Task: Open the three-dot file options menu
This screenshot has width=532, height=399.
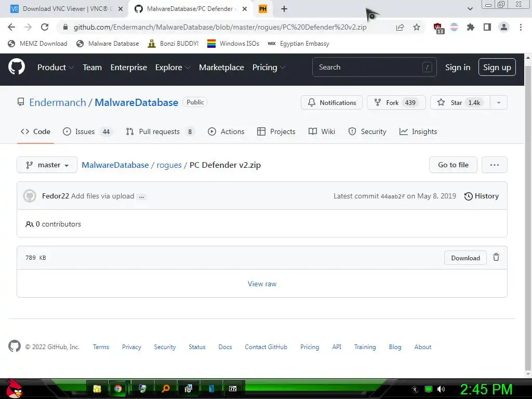Action: (x=495, y=165)
